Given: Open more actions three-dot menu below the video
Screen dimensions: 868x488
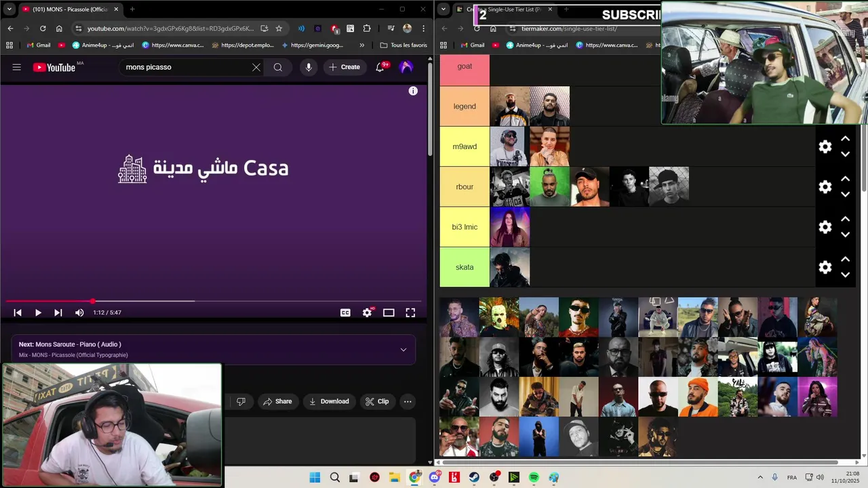Looking at the screenshot, I should click(x=408, y=401).
